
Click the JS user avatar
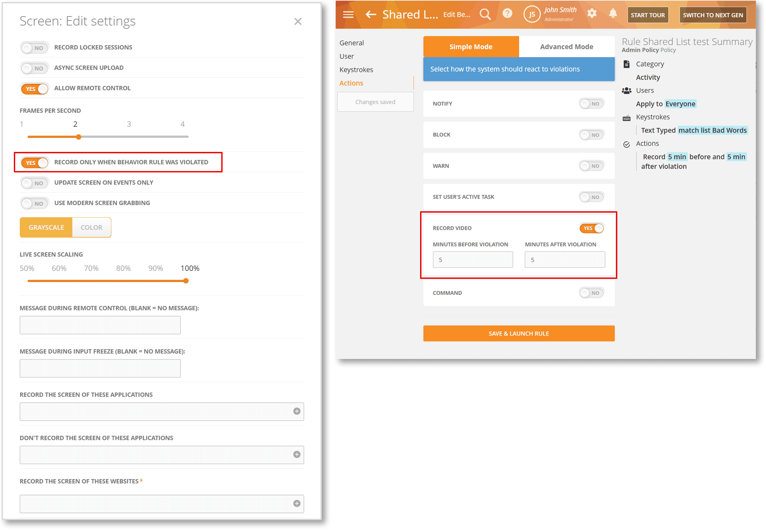(532, 14)
